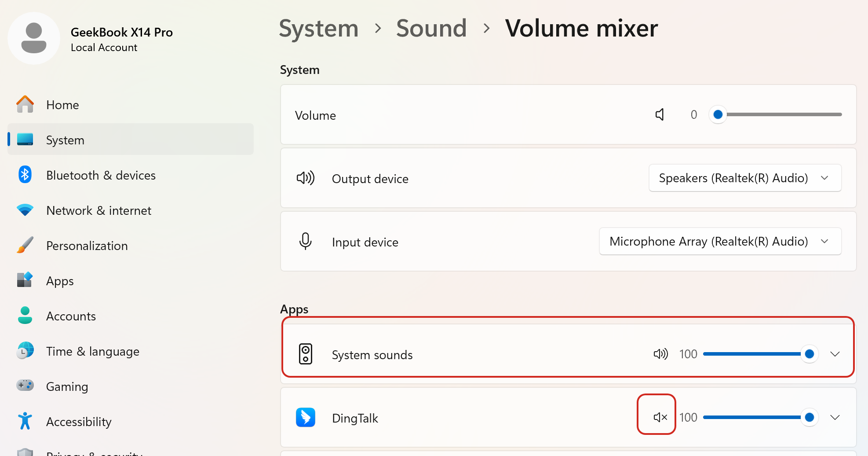Go to Home in sidebar
This screenshot has height=456, width=868.
[x=62, y=105]
